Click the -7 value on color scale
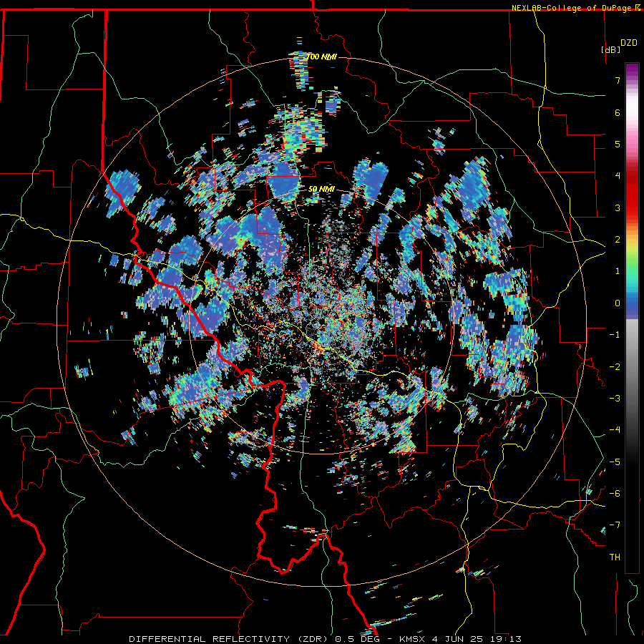 615,525
